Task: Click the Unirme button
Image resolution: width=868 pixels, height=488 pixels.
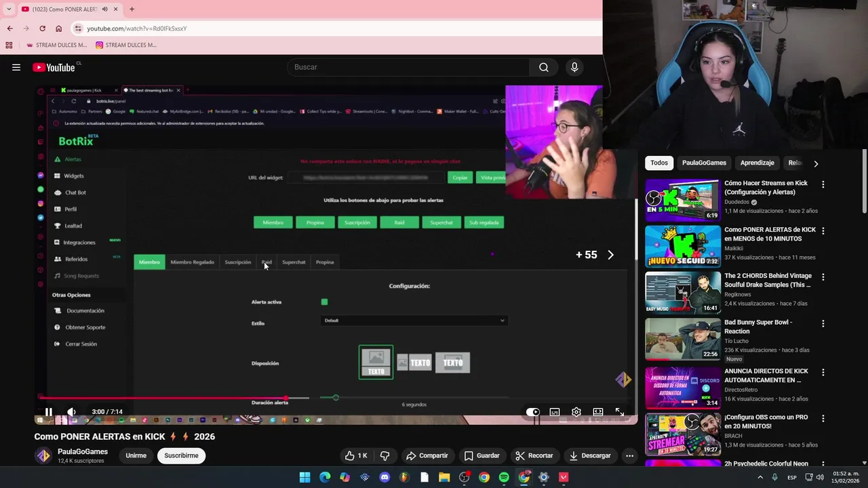Action: click(x=136, y=455)
